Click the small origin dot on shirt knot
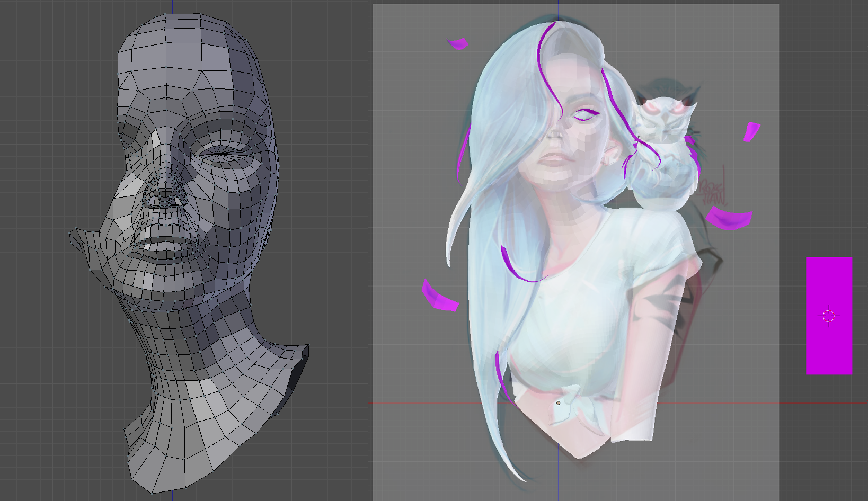The width and height of the screenshot is (868, 501). click(558, 403)
